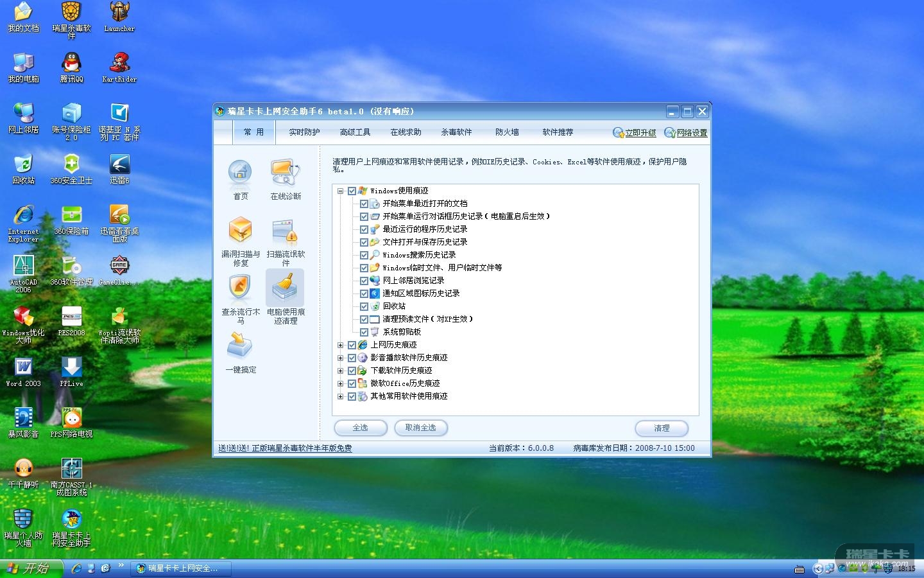Select 我的电脑 desktop icon
924x578 pixels.
pyautogui.click(x=23, y=67)
